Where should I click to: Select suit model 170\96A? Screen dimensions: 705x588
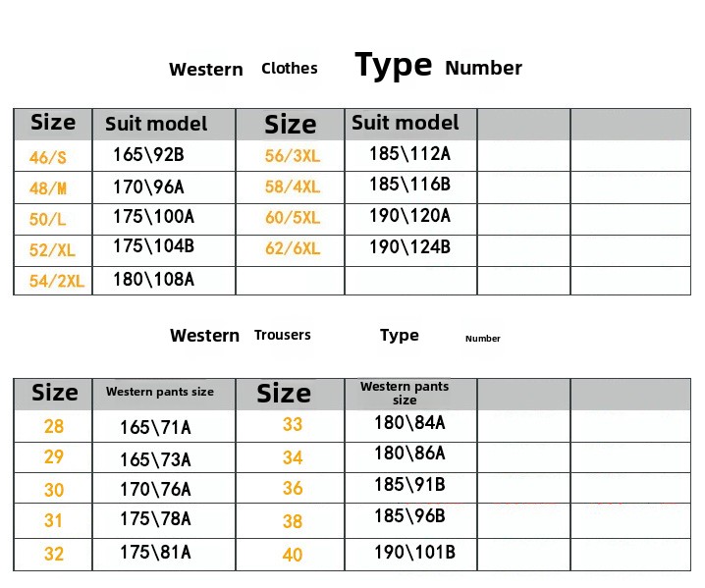[x=148, y=187]
